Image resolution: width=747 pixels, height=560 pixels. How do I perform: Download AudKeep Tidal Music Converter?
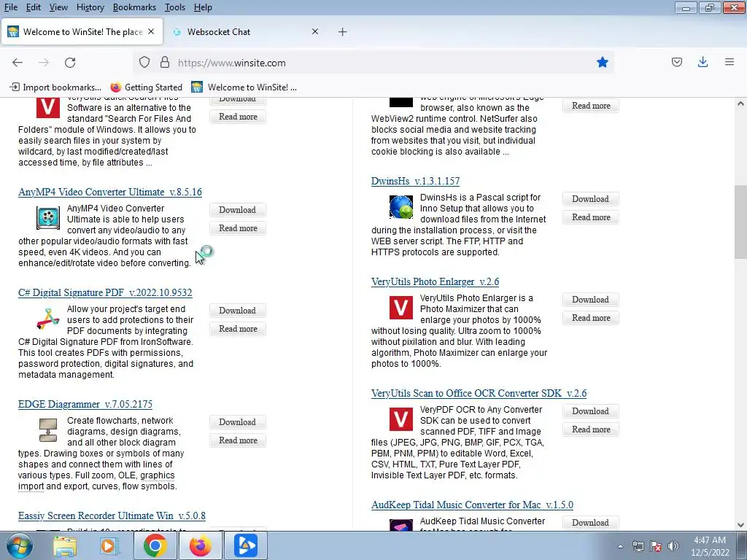click(590, 522)
